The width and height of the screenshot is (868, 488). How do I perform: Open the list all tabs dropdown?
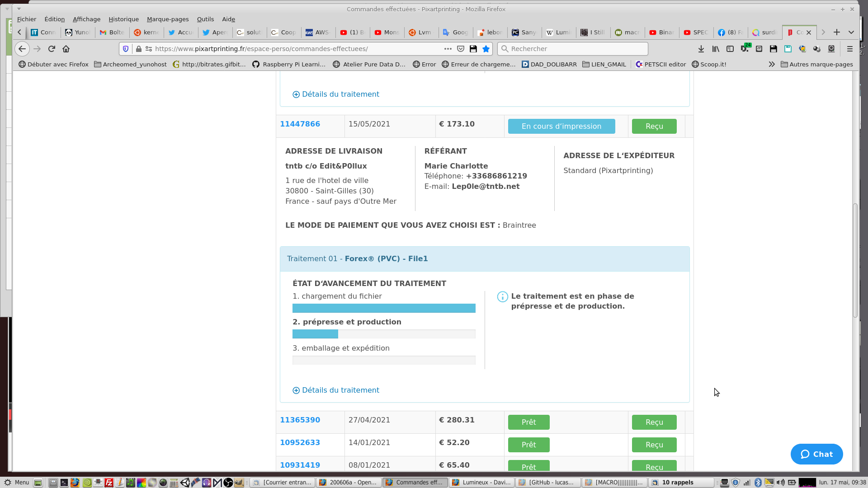tap(851, 32)
